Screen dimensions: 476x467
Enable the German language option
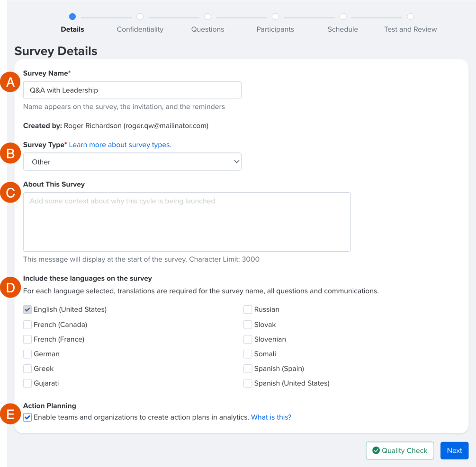[27, 354]
